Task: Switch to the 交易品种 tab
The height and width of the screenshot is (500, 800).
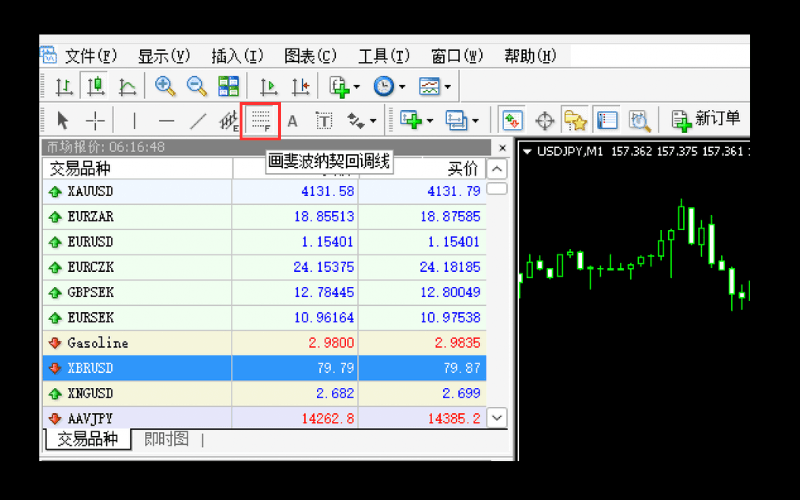Action: pyautogui.click(x=88, y=439)
